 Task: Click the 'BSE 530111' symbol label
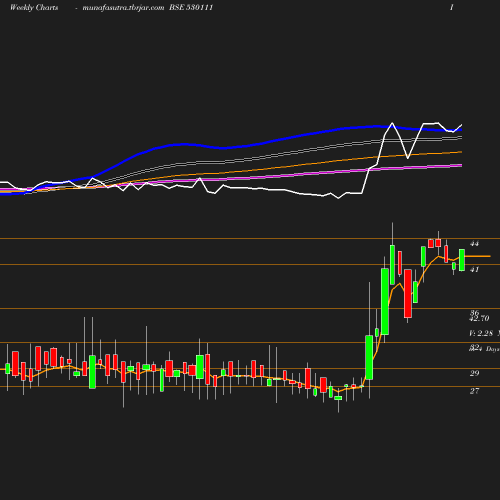pyautogui.click(x=191, y=8)
